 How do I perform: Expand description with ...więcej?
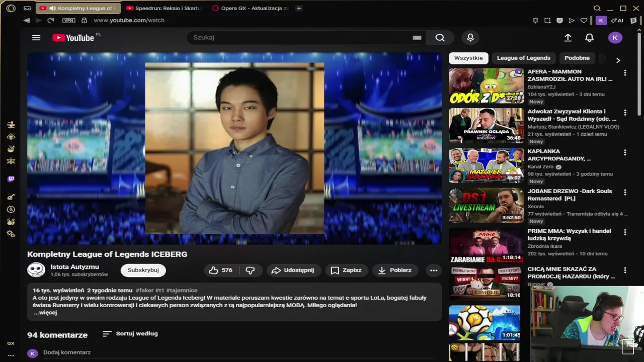point(45,313)
